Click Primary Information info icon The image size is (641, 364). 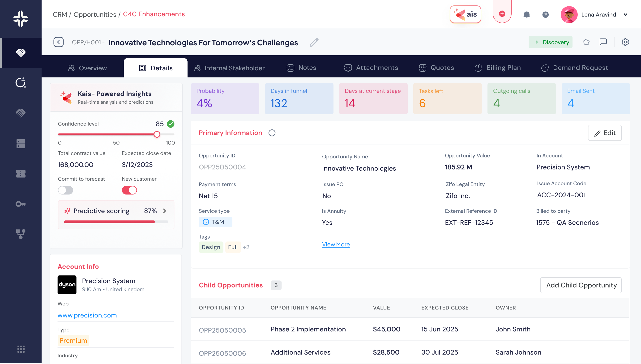tap(272, 133)
